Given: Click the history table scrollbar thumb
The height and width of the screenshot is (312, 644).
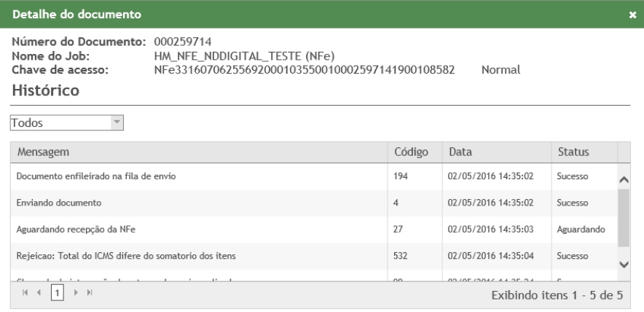Looking at the screenshot, I should [x=624, y=219].
